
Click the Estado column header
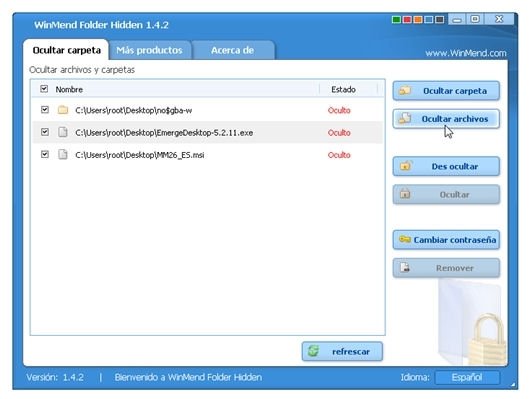(x=343, y=89)
